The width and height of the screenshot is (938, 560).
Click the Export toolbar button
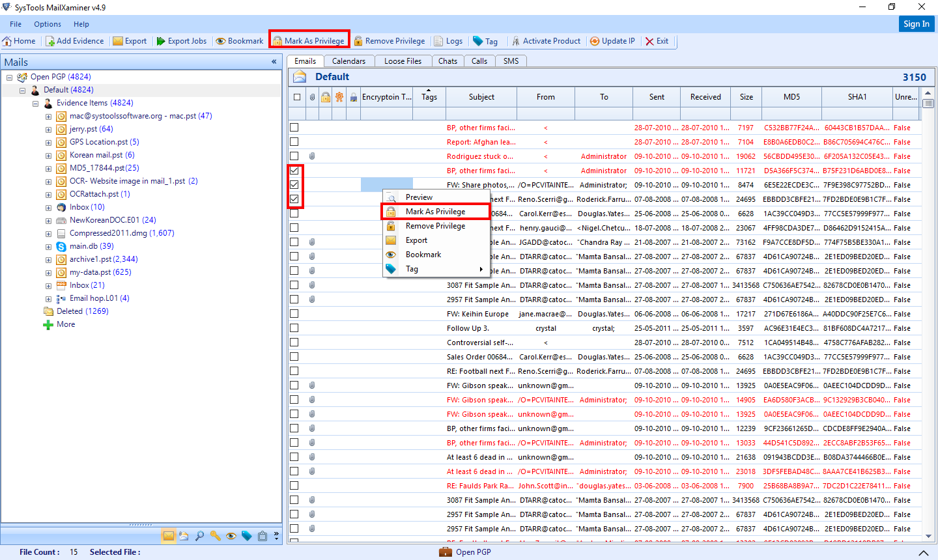(x=130, y=41)
